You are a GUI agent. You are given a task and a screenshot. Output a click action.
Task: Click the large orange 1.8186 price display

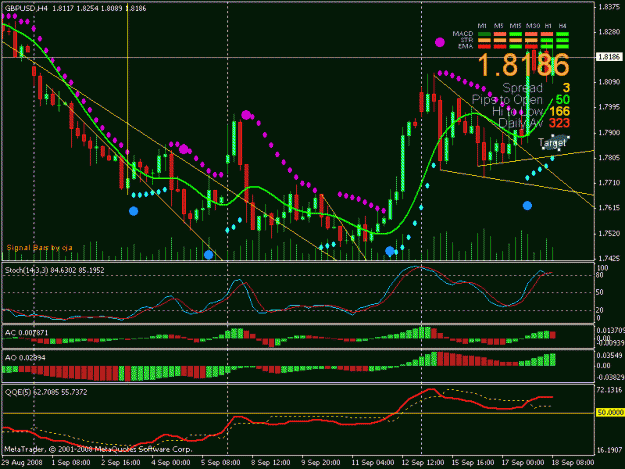[x=523, y=65]
